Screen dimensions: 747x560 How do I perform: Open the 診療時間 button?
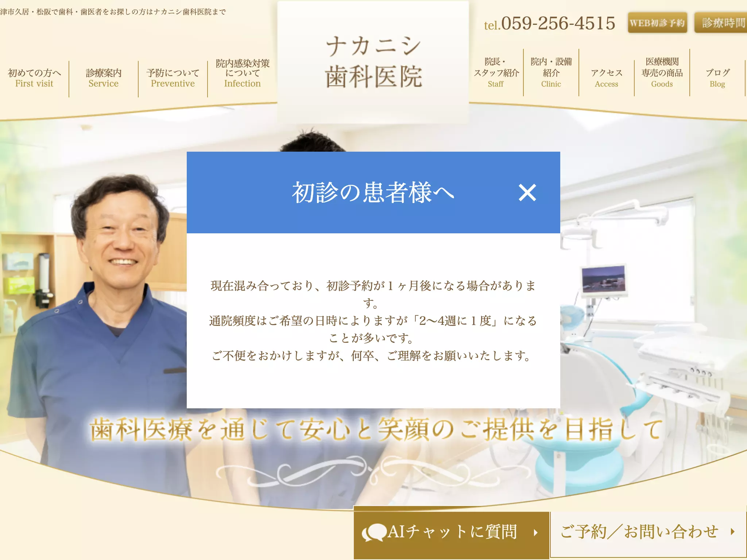point(721,23)
